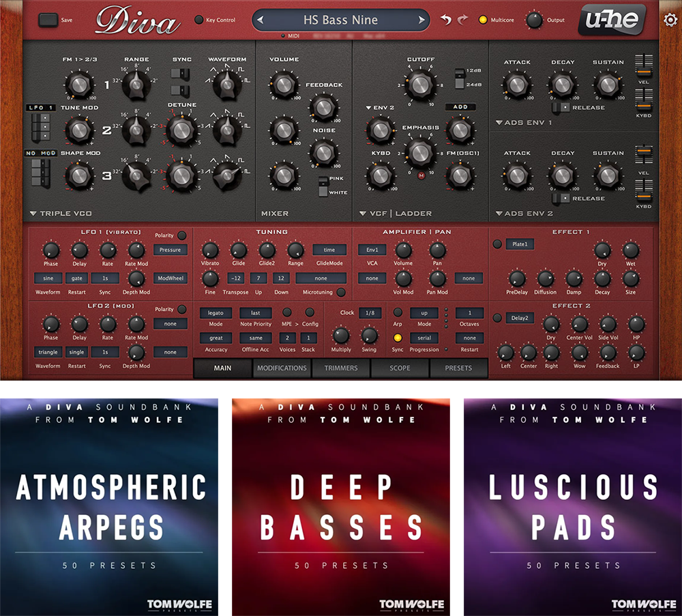Viewport: 682px width, 616px height.
Task: Switch to the SCOPE tab
Action: 400,368
